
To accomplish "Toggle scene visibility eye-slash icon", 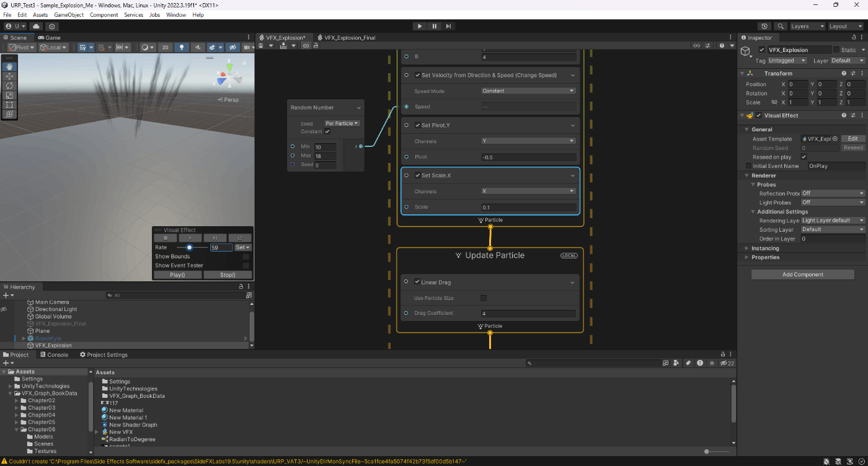I will (232, 47).
